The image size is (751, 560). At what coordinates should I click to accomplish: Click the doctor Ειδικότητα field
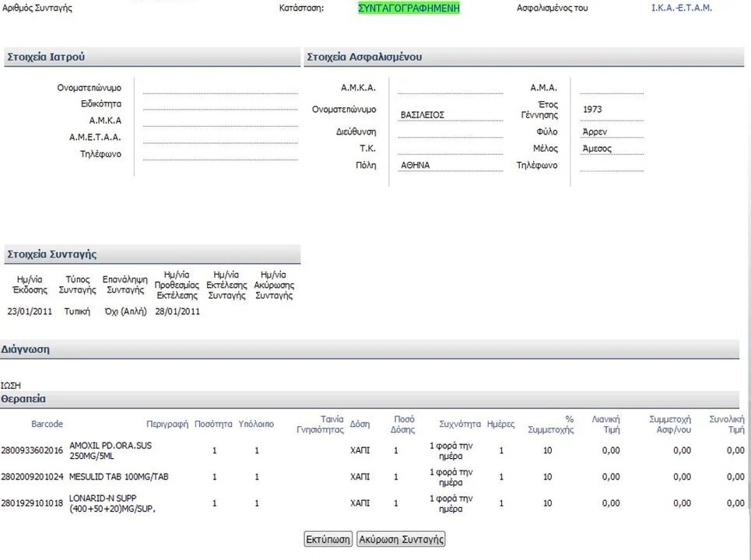coord(220,104)
